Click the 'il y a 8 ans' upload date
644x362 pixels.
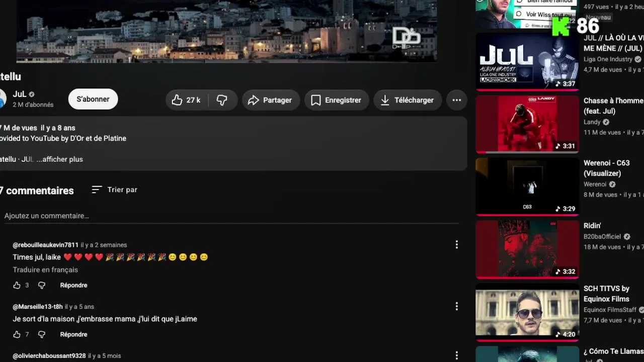pos(58,128)
